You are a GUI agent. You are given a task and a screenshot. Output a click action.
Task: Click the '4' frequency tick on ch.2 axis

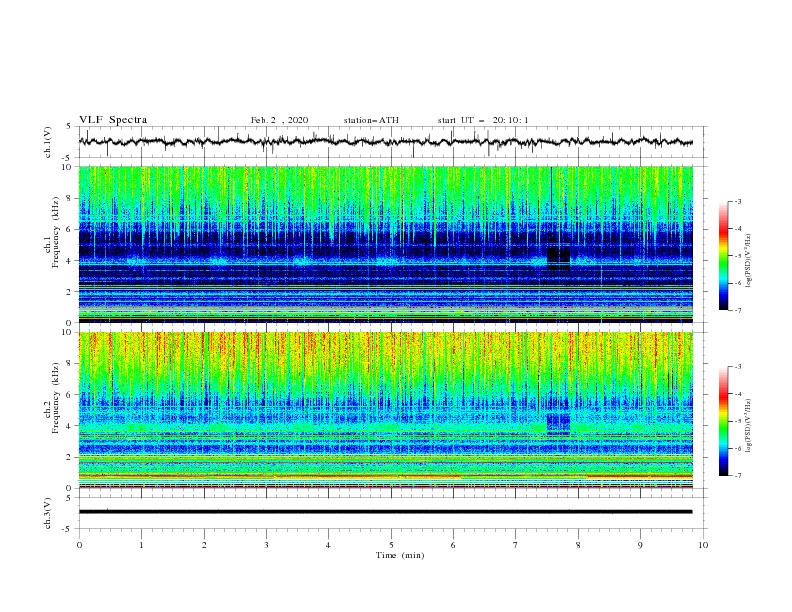[71, 426]
